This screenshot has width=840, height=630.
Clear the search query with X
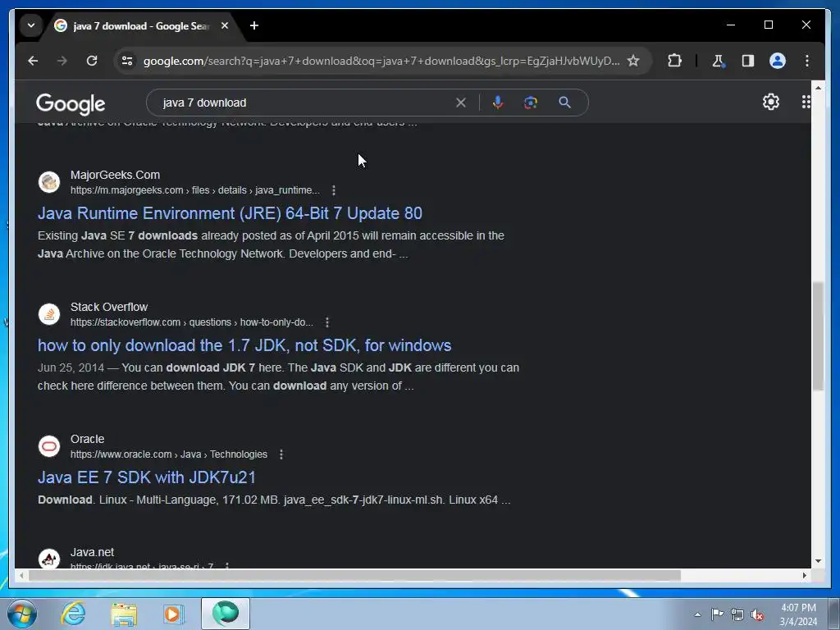pos(461,103)
